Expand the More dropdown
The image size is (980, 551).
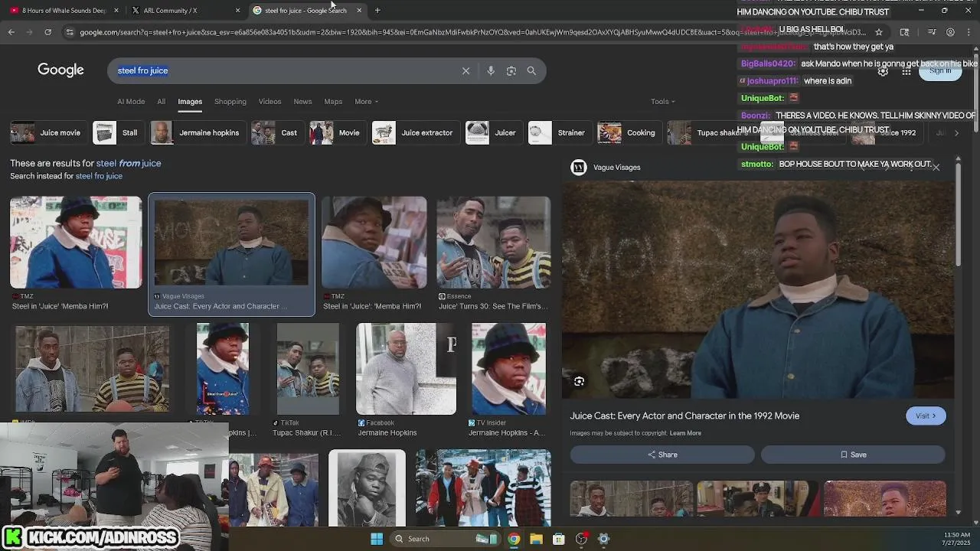tap(367, 101)
